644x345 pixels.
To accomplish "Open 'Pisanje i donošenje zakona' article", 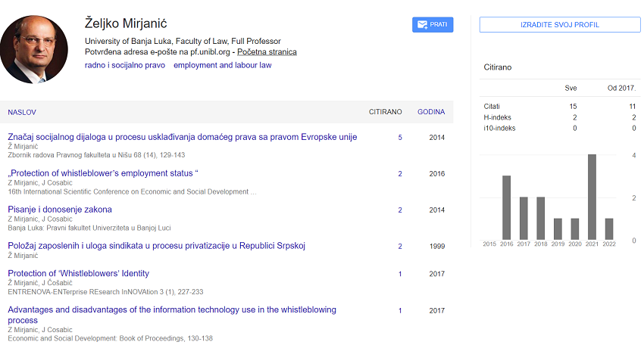I will pos(60,210).
